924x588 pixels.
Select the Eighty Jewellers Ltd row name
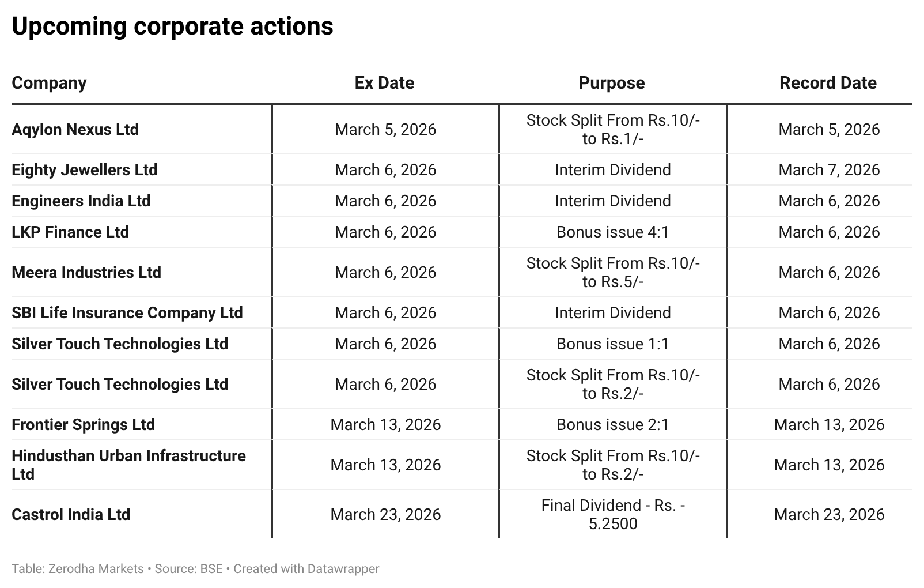84,169
